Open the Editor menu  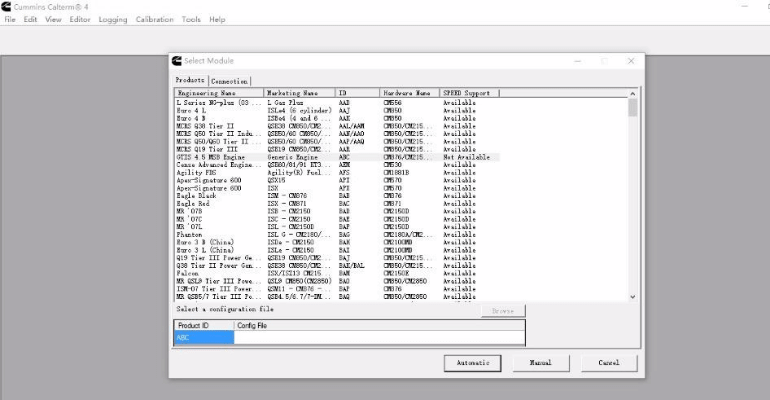pyautogui.click(x=80, y=20)
